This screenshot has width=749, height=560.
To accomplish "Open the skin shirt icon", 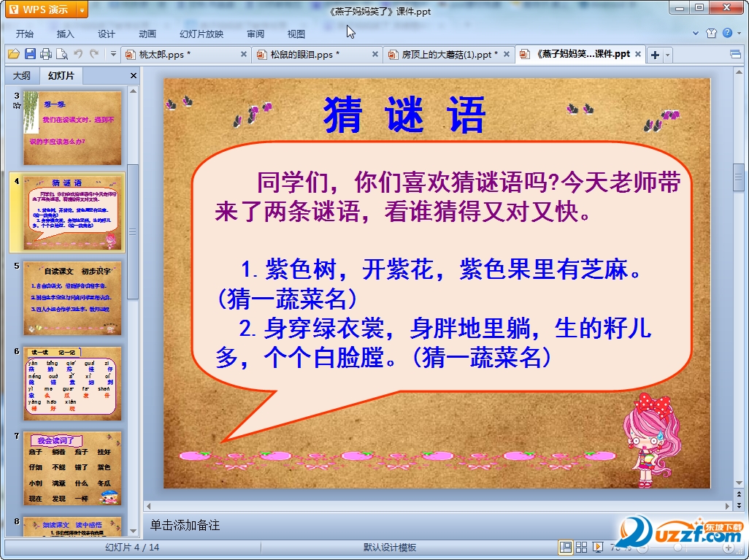I will pos(711,33).
